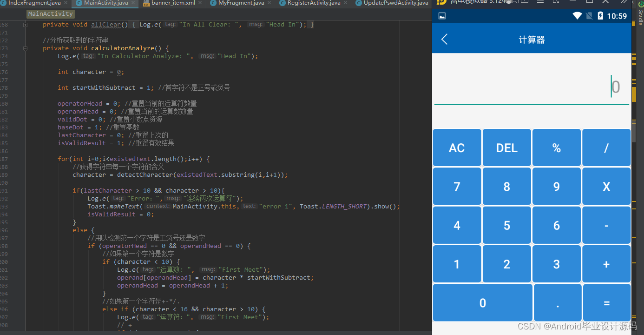Tap the wide 0 key
This screenshot has width=644, height=335.
[x=482, y=303]
